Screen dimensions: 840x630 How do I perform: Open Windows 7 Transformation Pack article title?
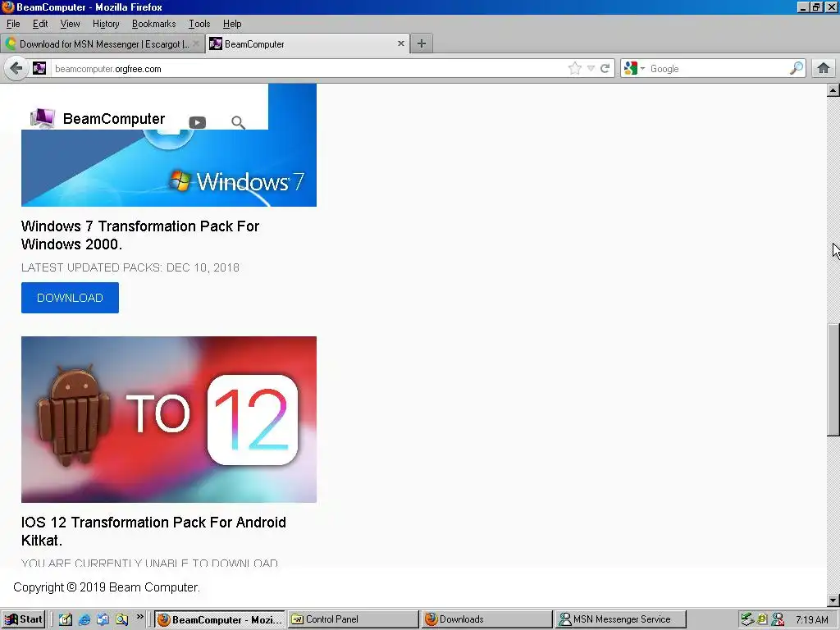(x=140, y=235)
